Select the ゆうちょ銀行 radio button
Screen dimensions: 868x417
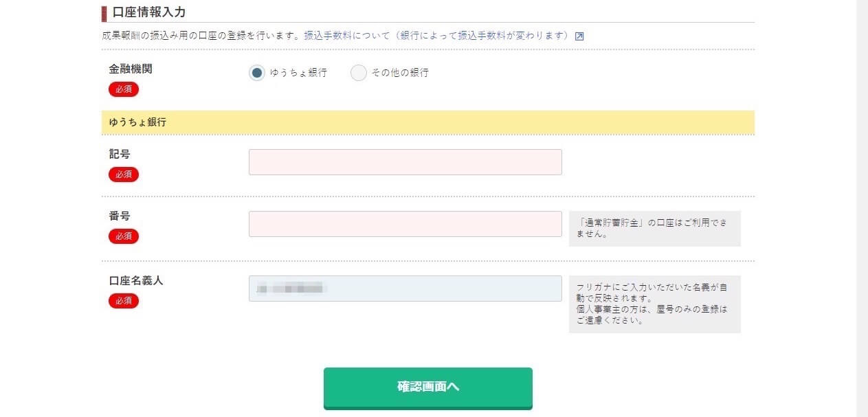(x=257, y=73)
